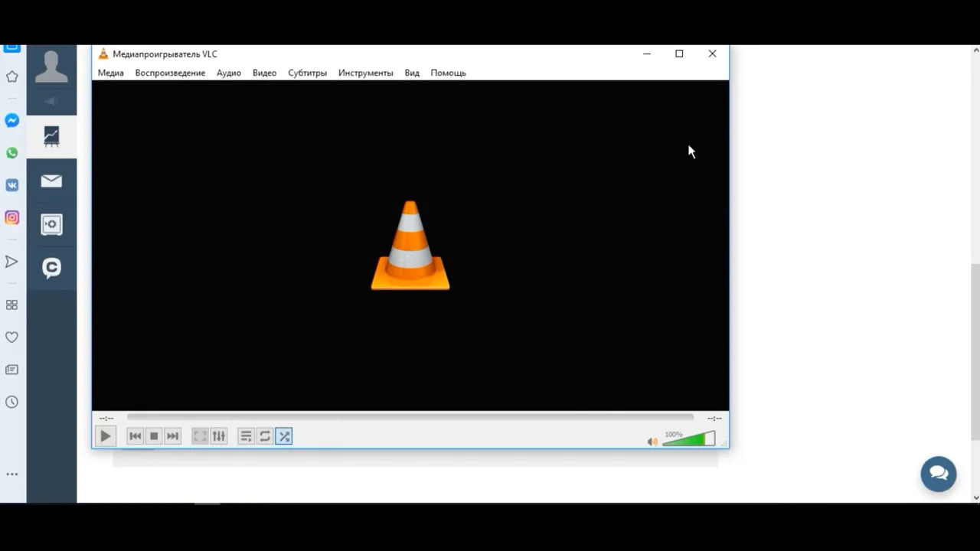Open the Медиа menu
This screenshot has height=551, width=980.
tap(110, 73)
